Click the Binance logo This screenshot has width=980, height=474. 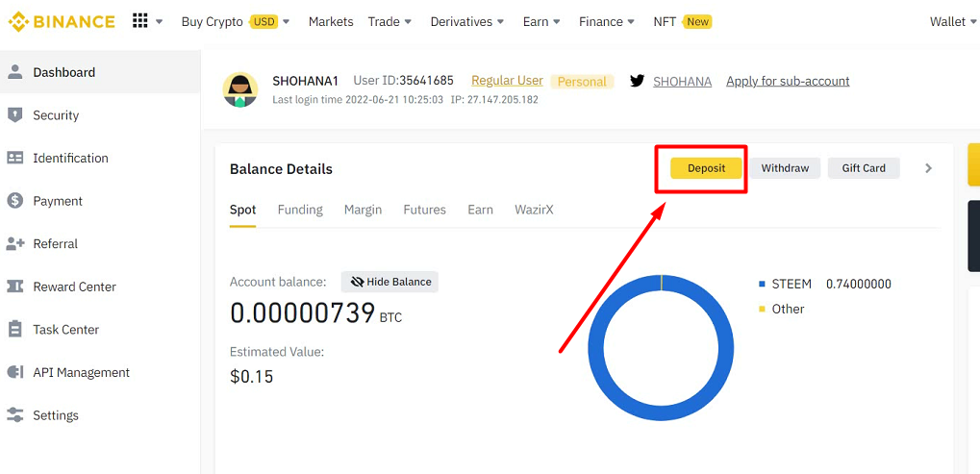(62, 22)
